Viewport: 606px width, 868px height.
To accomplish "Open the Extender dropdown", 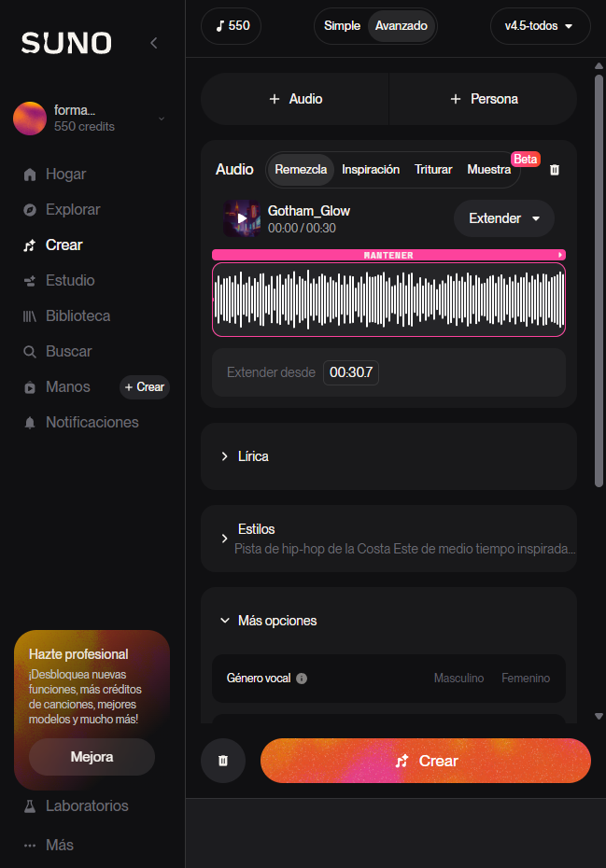I will [x=504, y=218].
